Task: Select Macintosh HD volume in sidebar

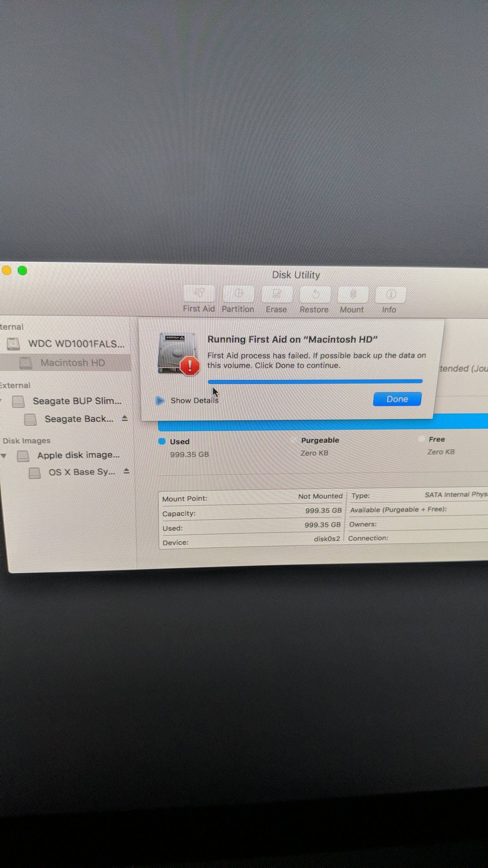Action: (x=66, y=363)
